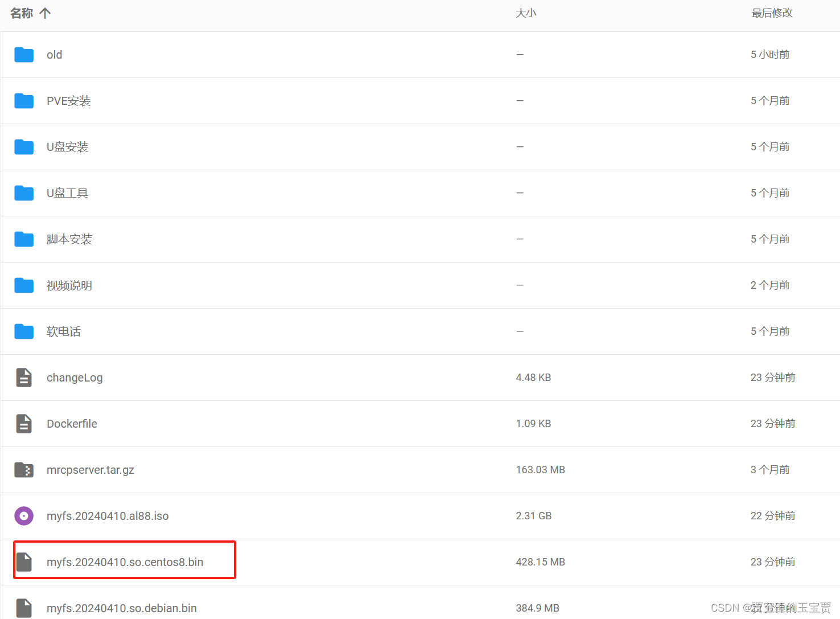The image size is (840, 619).
Task: Click the folder icon beside U盘安装
Action: pos(24,147)
